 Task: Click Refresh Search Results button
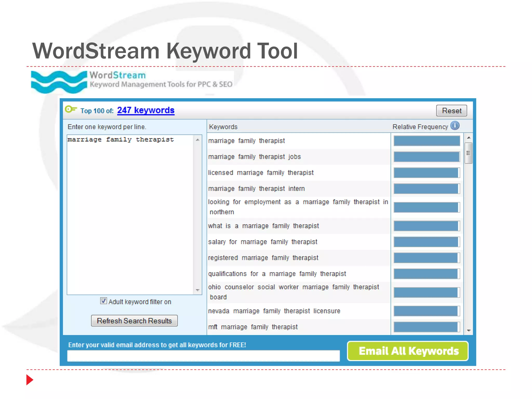134,321
